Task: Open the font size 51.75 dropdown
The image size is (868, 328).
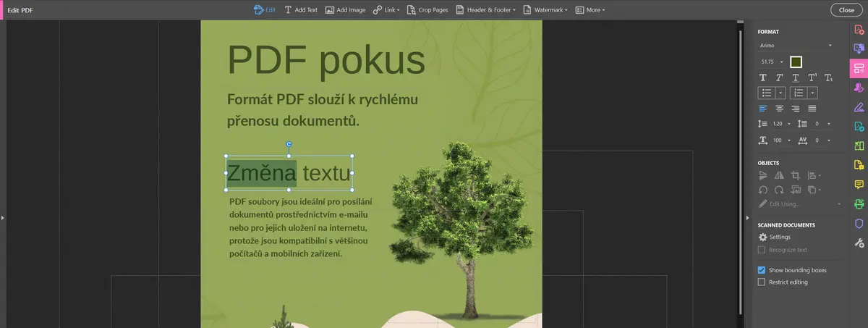Action: coord(771,62)
